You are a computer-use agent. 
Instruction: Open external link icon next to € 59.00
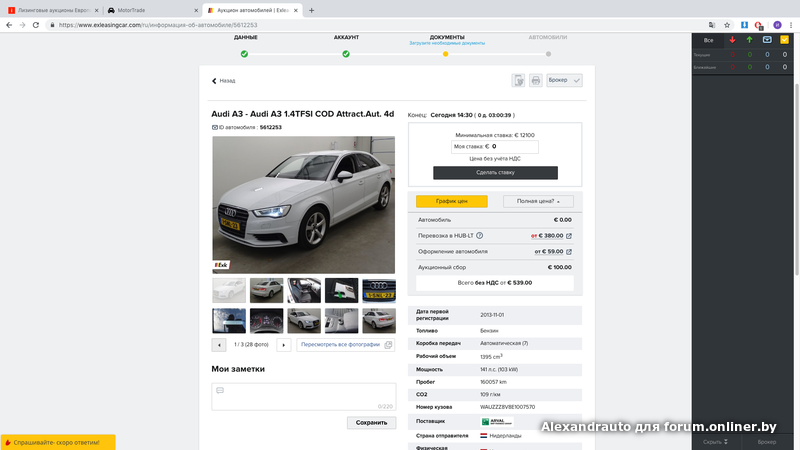(x=569, y=252)
